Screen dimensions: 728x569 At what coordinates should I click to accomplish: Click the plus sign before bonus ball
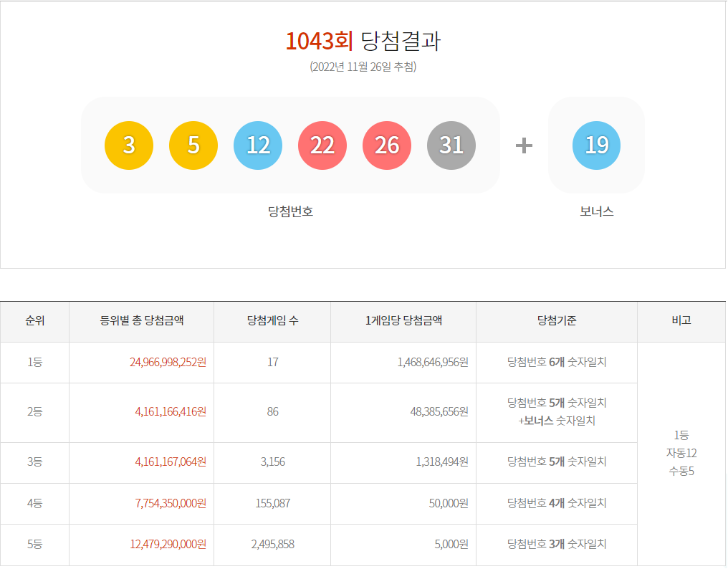click(x=525, y=145)
